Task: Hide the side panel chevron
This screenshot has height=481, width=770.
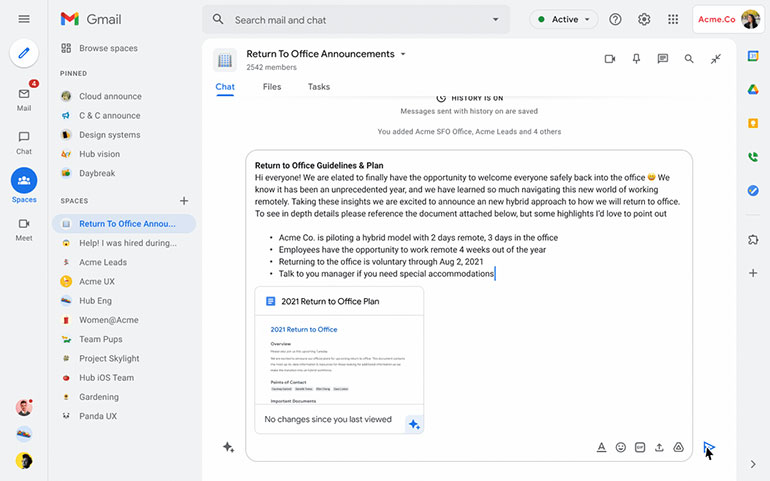Action: coord(753,464)
